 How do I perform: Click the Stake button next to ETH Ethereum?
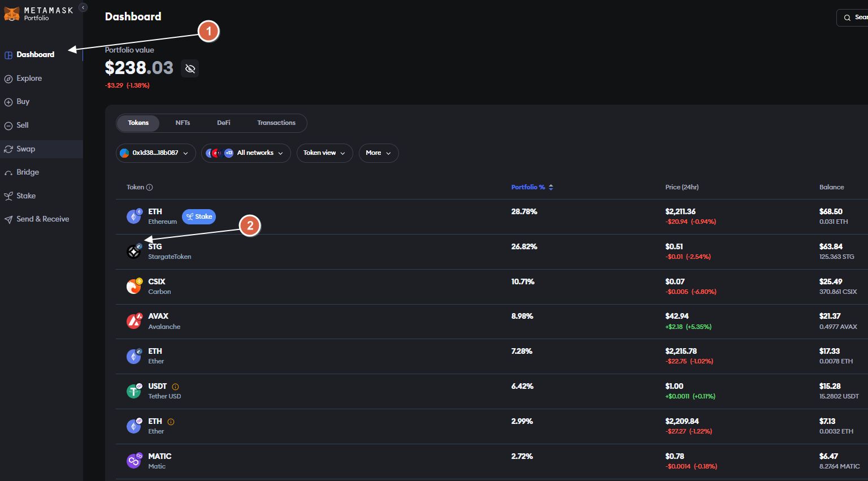click(199, 216)
